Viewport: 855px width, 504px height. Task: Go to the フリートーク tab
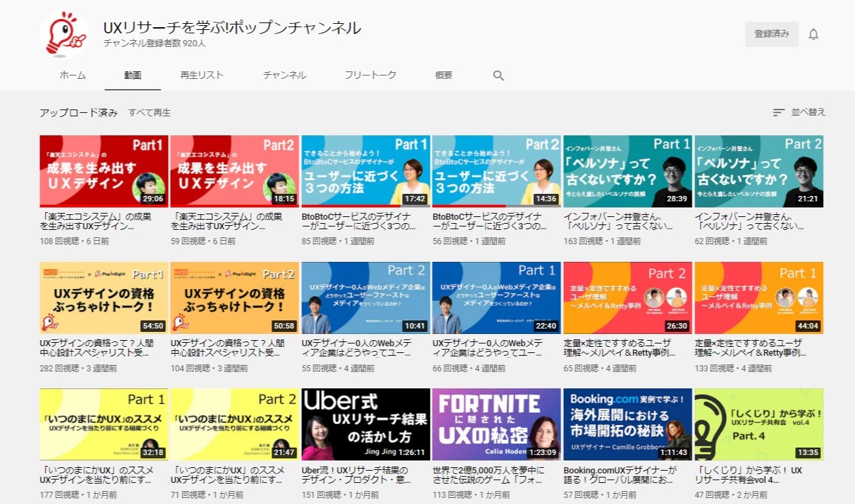coord(370,75)
